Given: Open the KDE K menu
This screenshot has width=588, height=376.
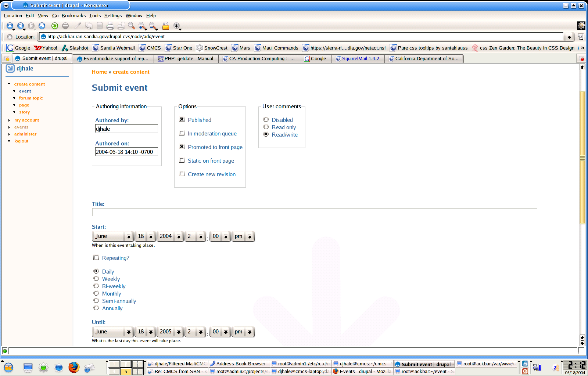Looking at the screenshot, I should coord(8,367).
